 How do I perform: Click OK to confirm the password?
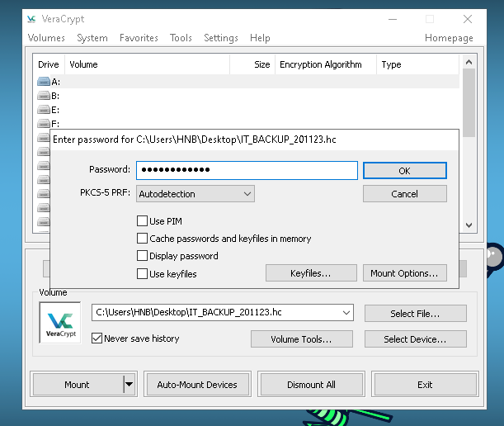tap(404, 171)
